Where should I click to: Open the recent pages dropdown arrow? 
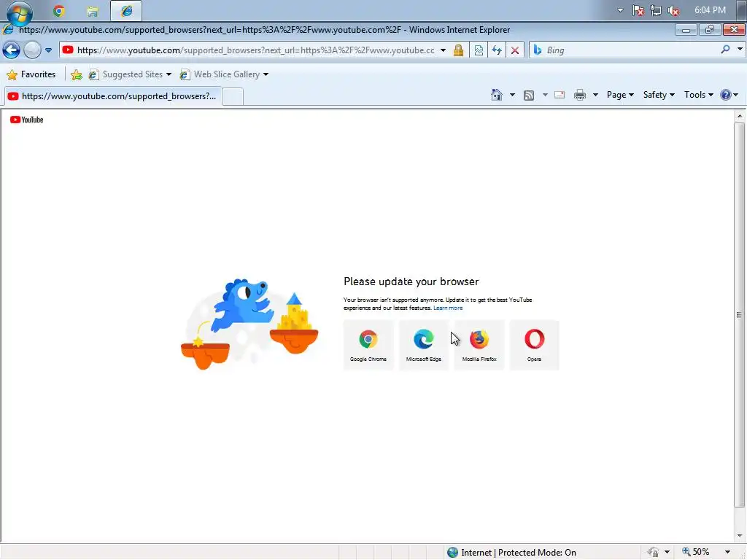[49, 50]
